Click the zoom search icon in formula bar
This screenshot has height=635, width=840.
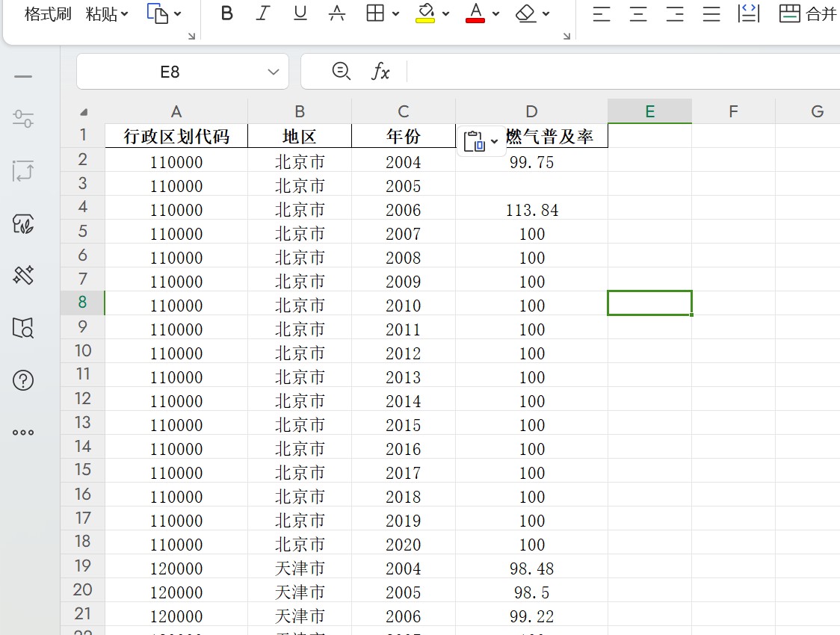tap(342, 71)
